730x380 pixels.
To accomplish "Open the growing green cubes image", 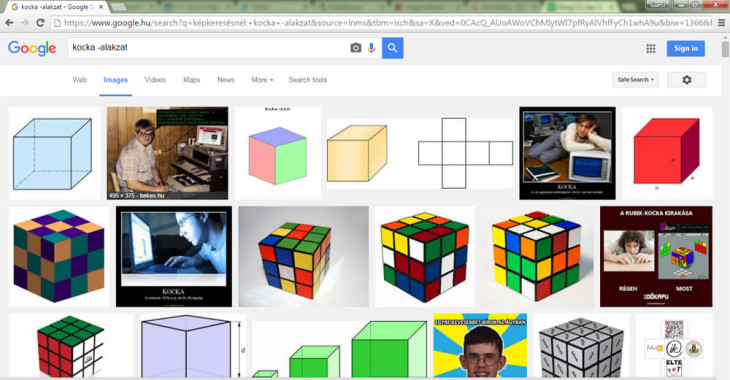I will coord(340,348).
